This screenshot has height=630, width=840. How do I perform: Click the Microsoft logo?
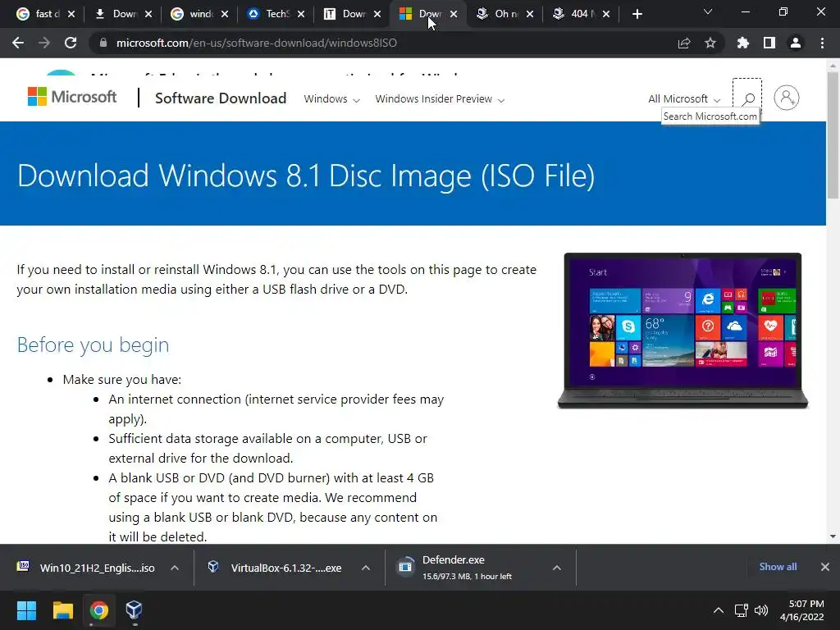[x=72, y=97]
